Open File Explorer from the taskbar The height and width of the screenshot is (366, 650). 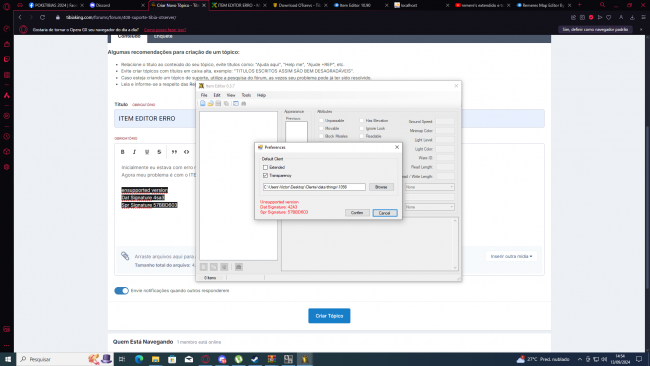[x=155, y=359]
